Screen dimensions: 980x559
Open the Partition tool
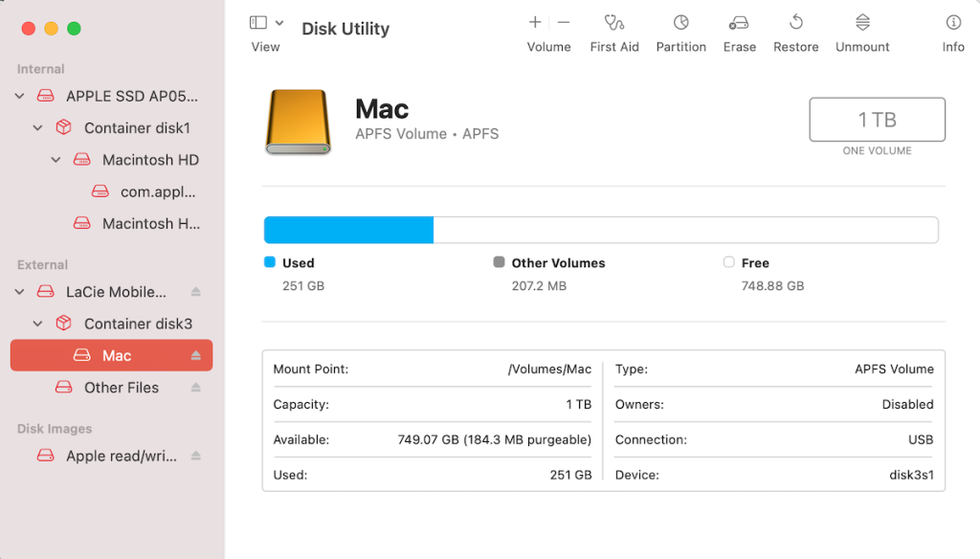(x=680, y=29)
